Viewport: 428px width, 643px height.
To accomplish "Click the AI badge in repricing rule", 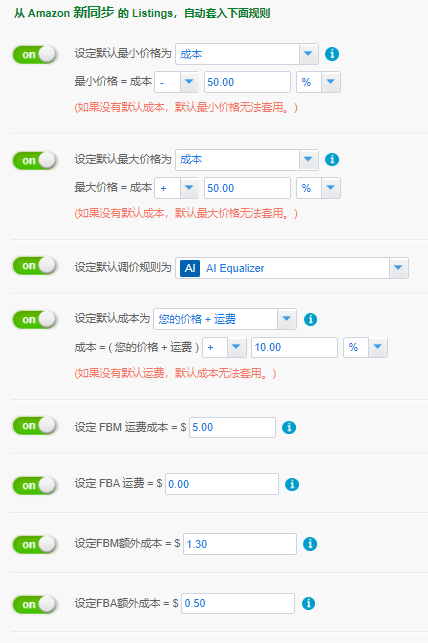I will 190,268.
